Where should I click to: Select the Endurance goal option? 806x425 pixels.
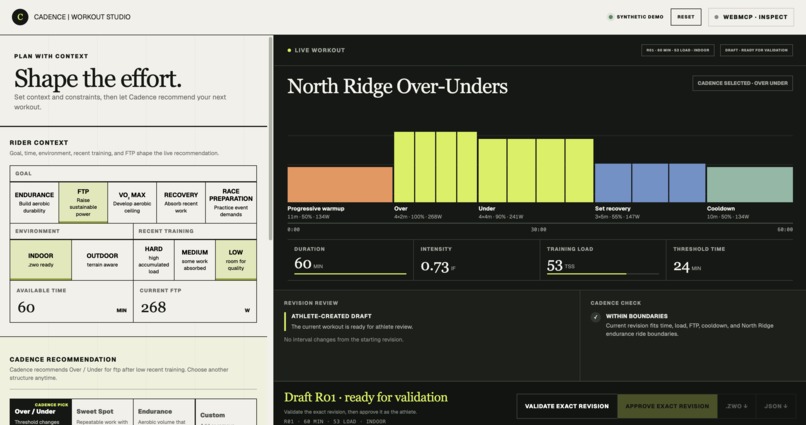[34, 202]
